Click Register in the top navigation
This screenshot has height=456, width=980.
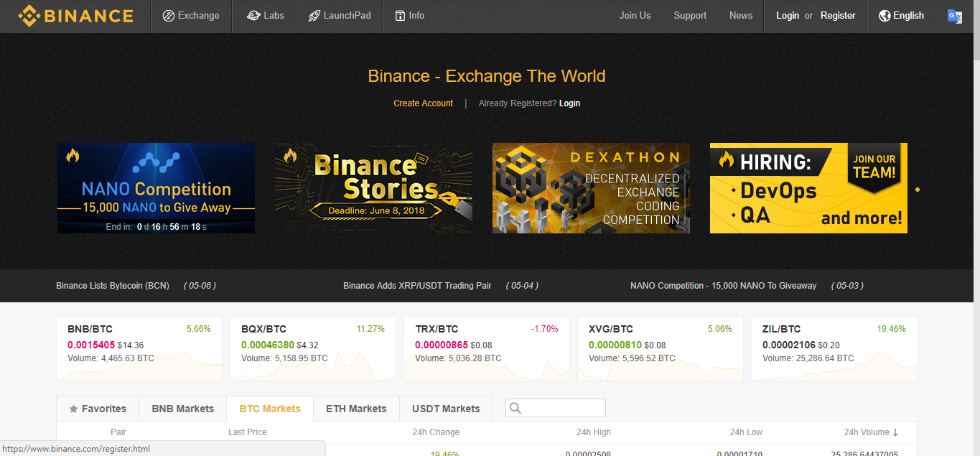(838, 16)
